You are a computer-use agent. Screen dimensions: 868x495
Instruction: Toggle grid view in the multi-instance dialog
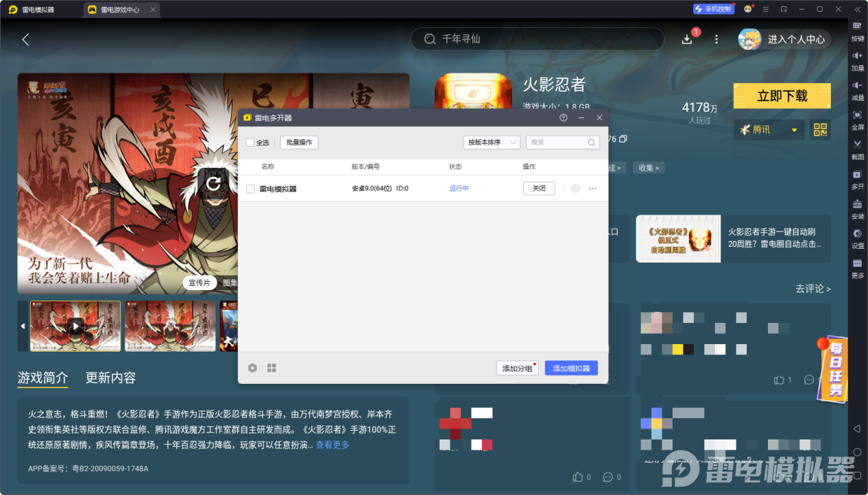272,367
